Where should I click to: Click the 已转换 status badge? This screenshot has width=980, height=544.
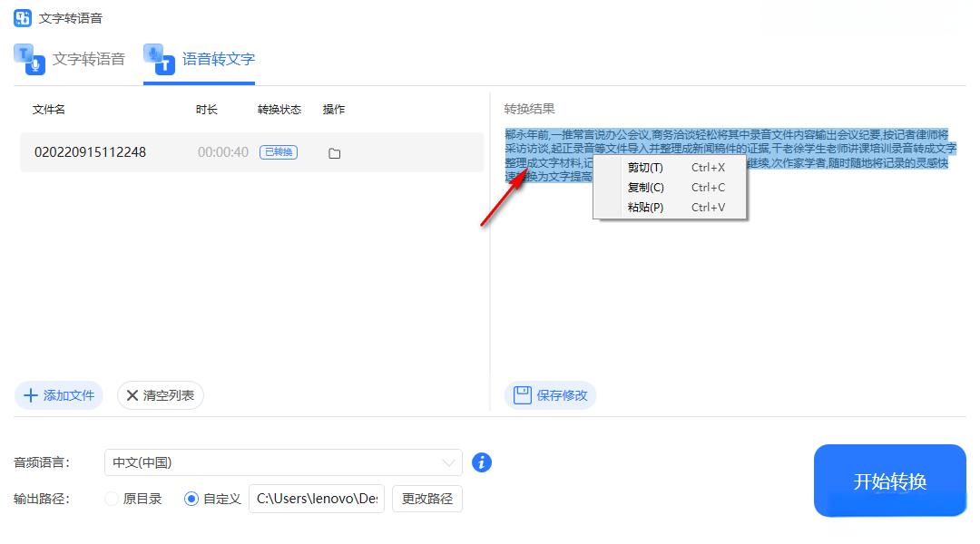pyautogui.click(x=278, y=152)
